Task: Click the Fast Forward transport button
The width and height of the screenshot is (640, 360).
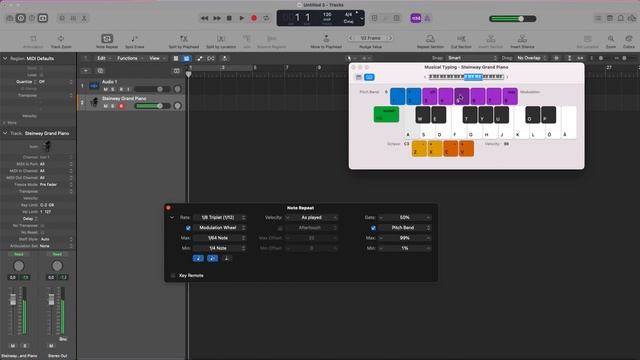Action: coord(217,18)
